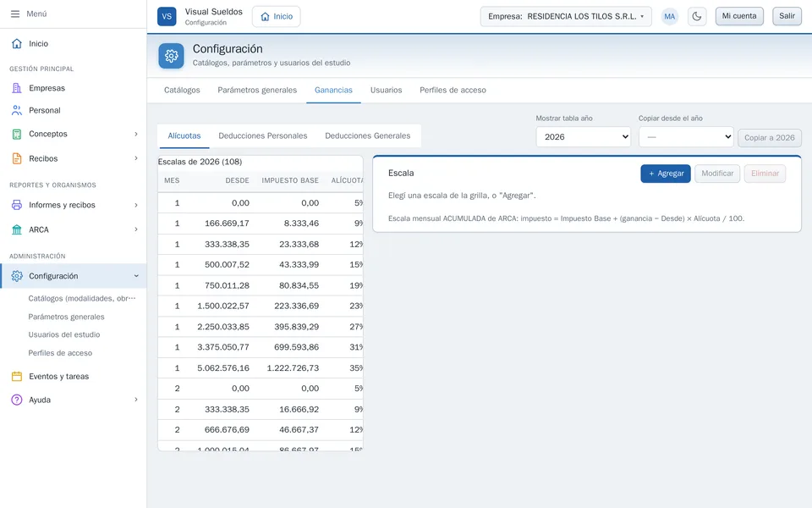Expand the Conceptos sidebar submenu

click(136, 134)
